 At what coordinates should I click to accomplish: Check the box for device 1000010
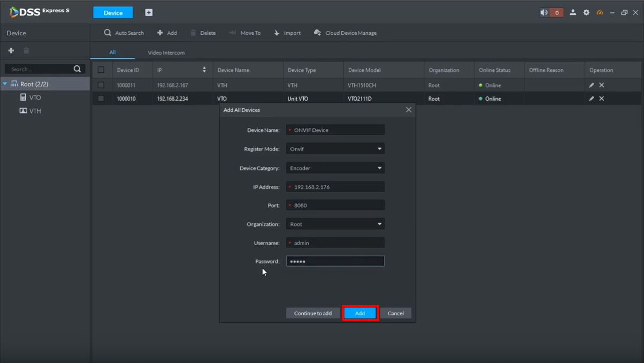pyautogui.click(x=101, y=99)
